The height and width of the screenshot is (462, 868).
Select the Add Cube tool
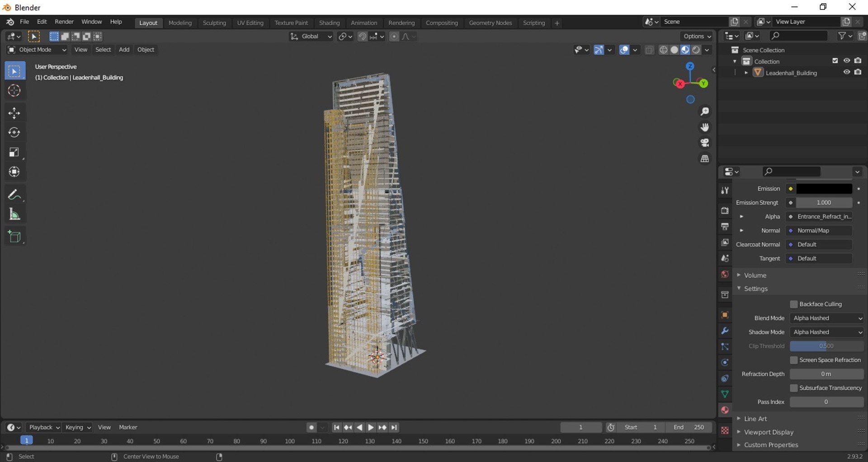(14, 237)
